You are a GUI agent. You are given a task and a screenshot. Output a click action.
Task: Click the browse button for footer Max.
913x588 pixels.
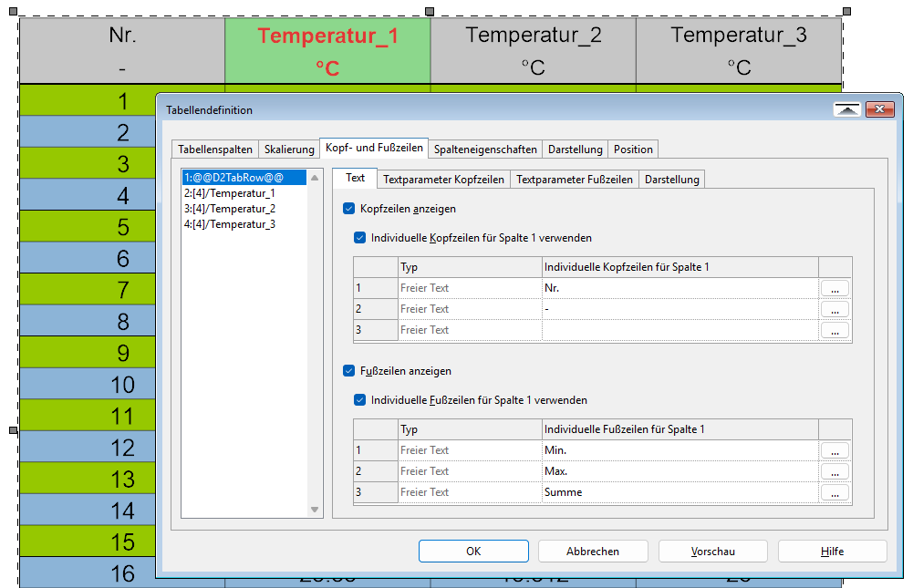[x=835, y=471]
